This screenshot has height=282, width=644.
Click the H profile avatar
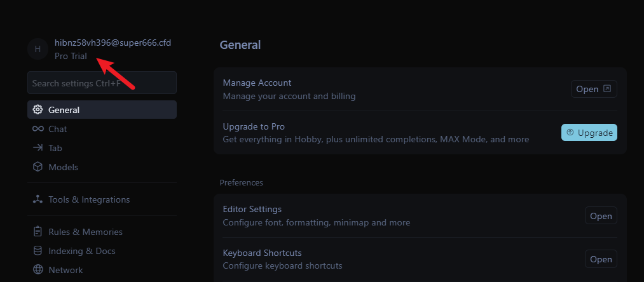pos(38,49)
